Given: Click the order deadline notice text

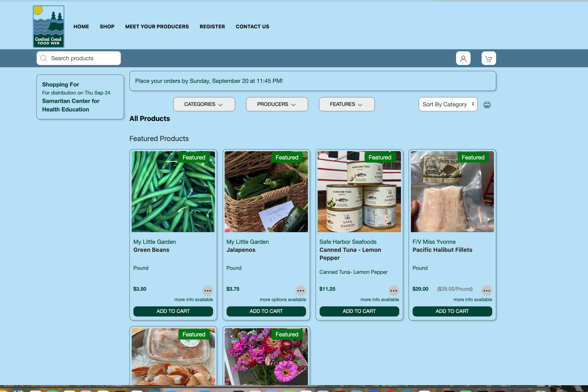Looking at the screenshot, I should [x=209, y=81].
